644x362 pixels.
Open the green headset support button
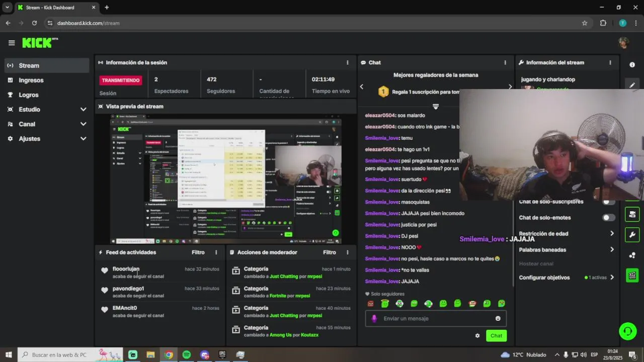[x=628, y=331]
